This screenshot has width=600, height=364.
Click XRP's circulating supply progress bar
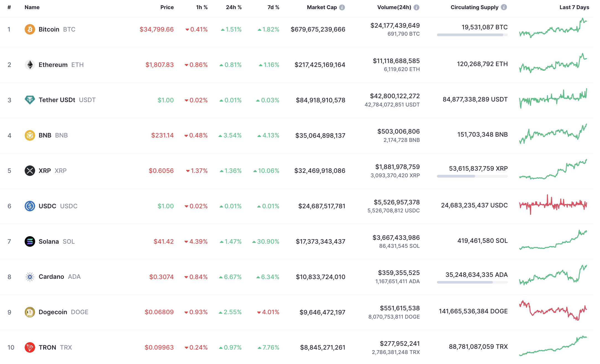pos(472,176)
